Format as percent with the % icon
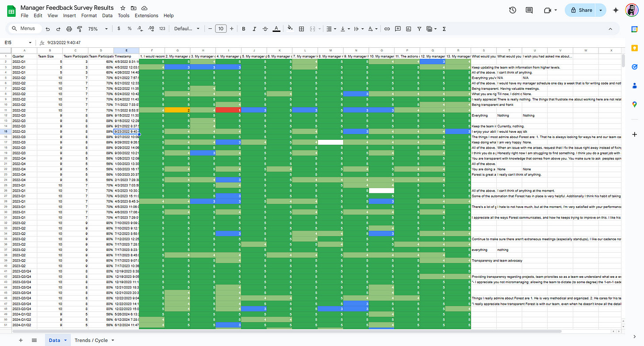644x346 pixels. 130,29
